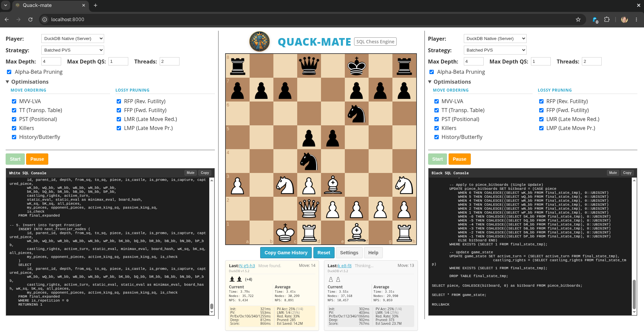This screenshot has height=334, width=644.
Task: Select the black queen on d8
Action: [309, 66]
